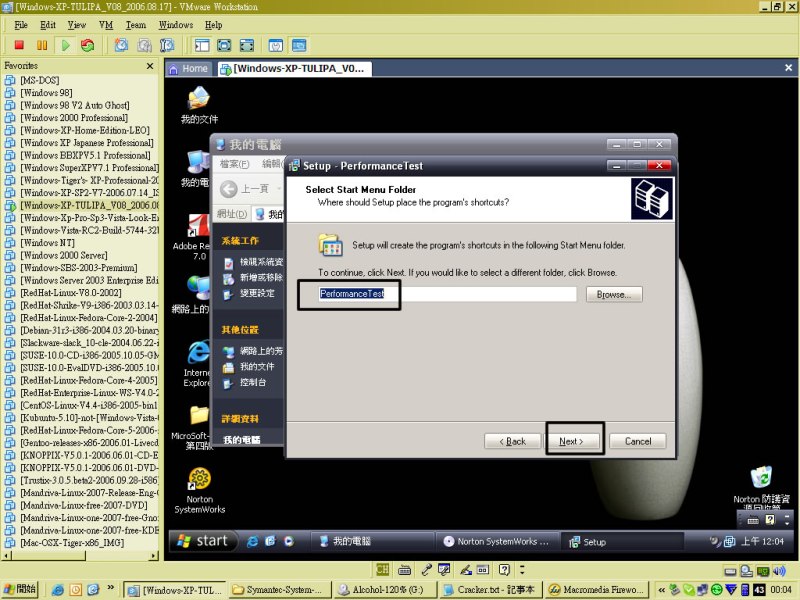Click the VMware Power On green play icon
This screenshot has height=600, width=800.
tap(65, 45)
